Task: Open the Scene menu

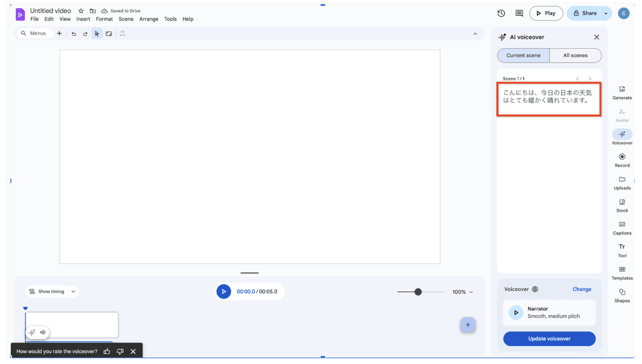Action: (126, 19)
